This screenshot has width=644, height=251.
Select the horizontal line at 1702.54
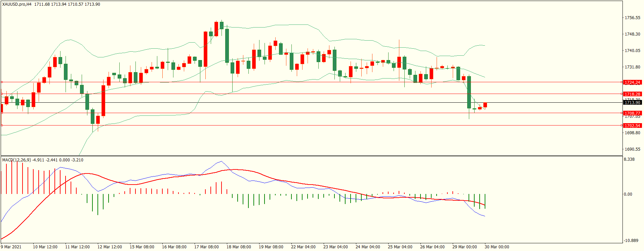click(311, 125)
